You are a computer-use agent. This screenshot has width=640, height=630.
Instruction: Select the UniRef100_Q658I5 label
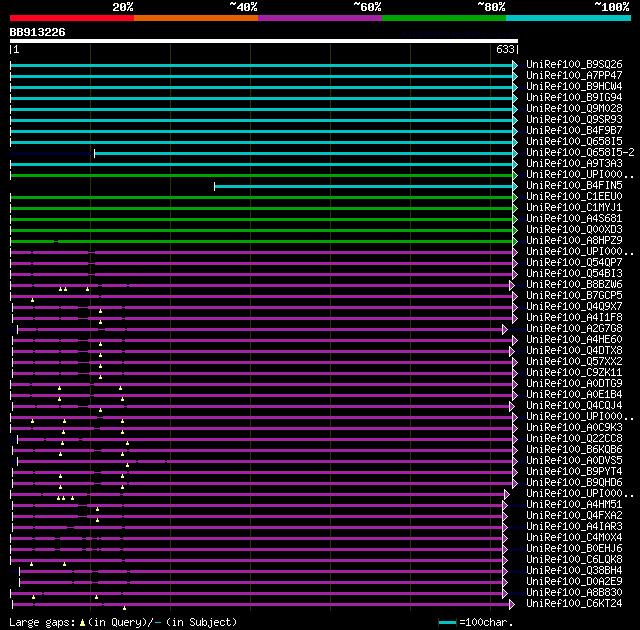click(574, 142)
